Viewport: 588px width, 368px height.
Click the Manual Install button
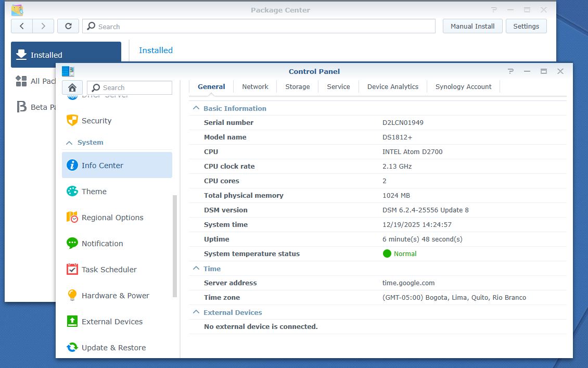[x=472, y=26]
